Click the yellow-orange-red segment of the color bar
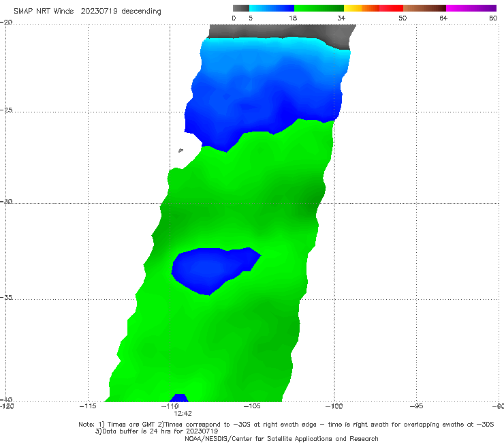The height and width of the screenshot is (443, 504). [x=373, y=8]
